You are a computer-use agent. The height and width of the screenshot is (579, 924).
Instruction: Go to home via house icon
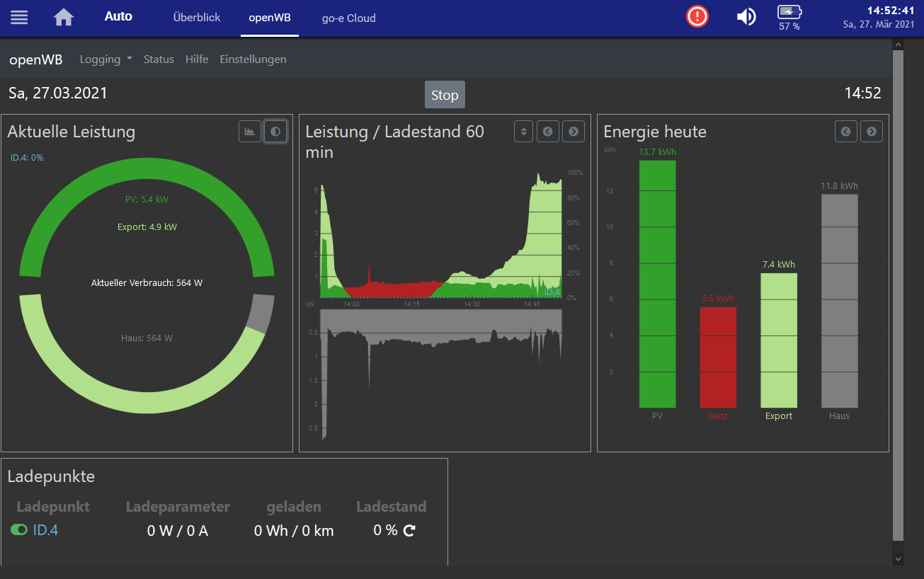(64, 17)
